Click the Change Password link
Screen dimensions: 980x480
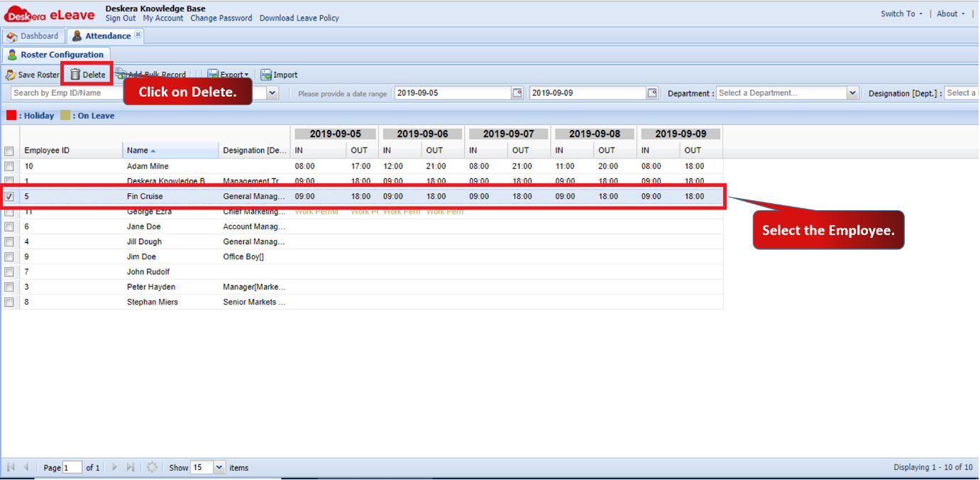(x=221, y=18)
